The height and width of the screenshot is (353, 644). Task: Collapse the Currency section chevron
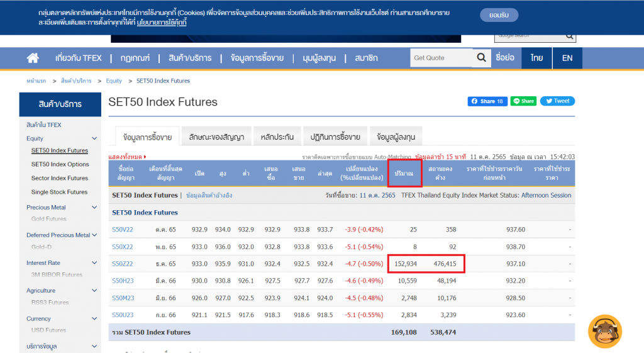click(94, 318)
